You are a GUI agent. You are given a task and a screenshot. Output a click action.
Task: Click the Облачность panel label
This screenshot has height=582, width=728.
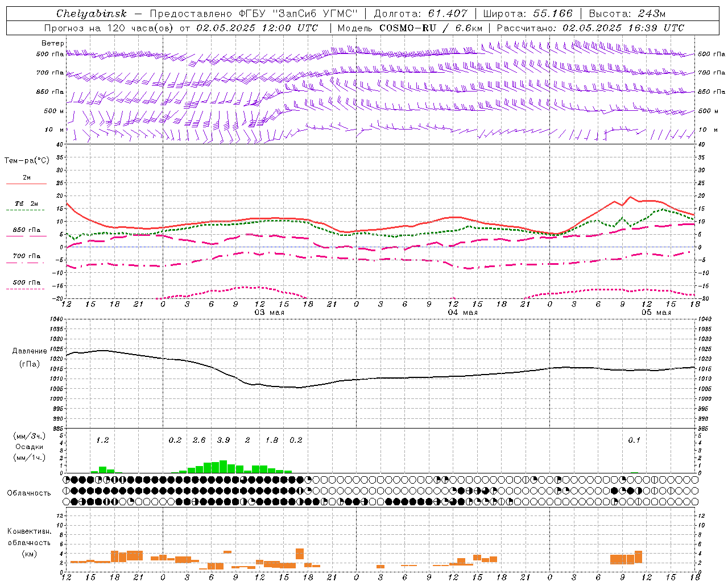(29, 493)
